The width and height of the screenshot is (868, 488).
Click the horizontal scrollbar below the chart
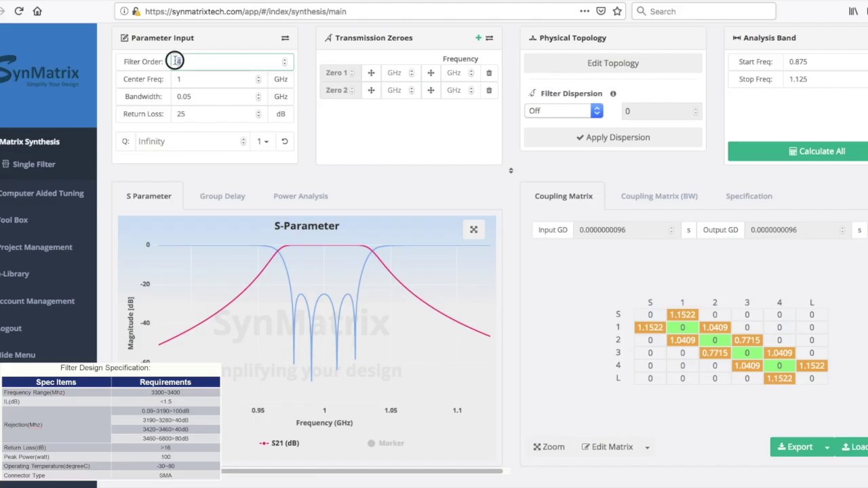pyautogui.click(x=361, y=471)
